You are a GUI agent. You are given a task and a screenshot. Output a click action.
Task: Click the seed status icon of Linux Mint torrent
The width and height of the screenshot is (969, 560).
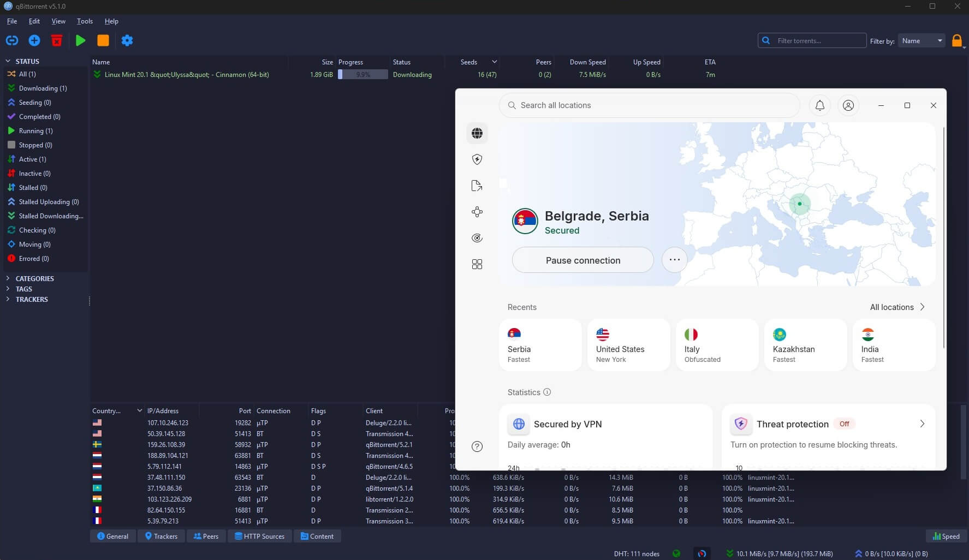(x=97, y=74)
